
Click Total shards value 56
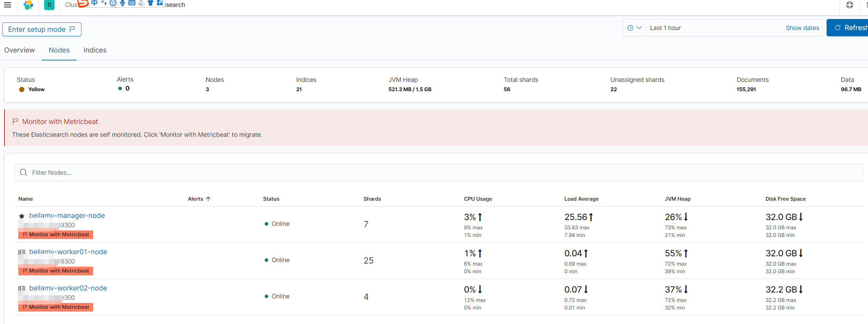coord(507,89)
